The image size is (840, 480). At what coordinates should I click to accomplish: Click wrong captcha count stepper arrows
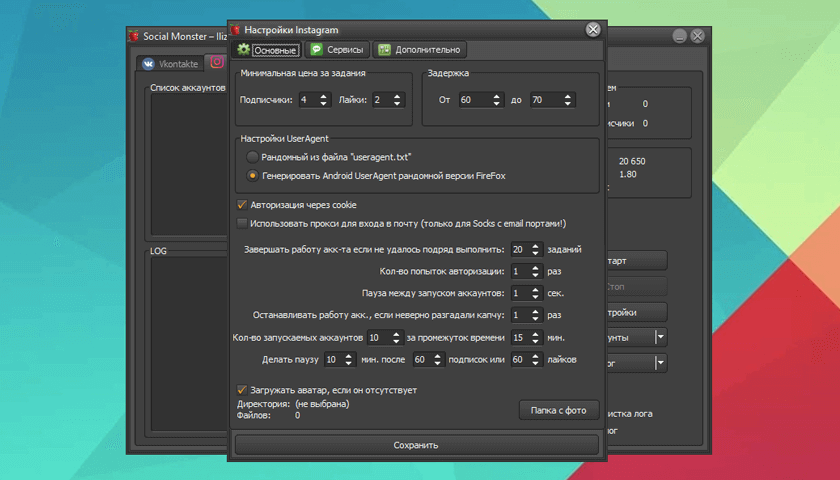pyautogui.click(x=535, y=316)
